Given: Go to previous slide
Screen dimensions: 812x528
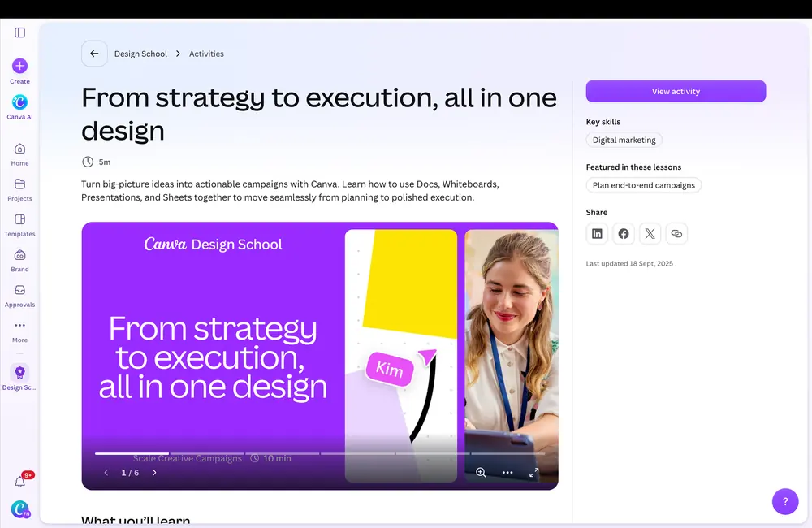Looking at the screenshot, I should click(106, 472).
